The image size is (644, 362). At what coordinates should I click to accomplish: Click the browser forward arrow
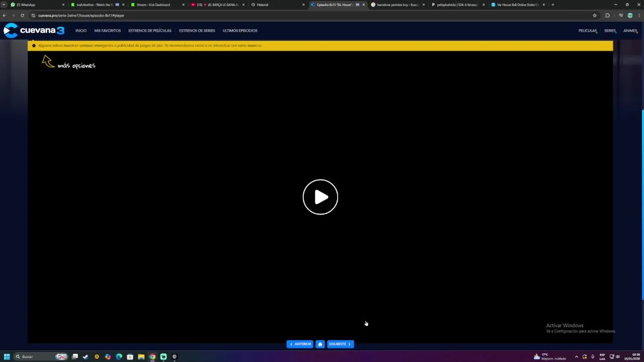click(x=13, y=16)
